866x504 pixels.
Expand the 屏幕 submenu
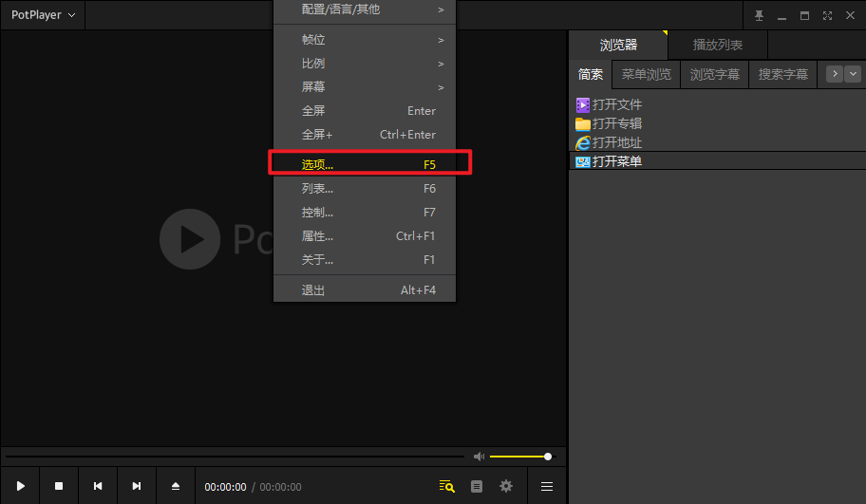click(365, 87)
